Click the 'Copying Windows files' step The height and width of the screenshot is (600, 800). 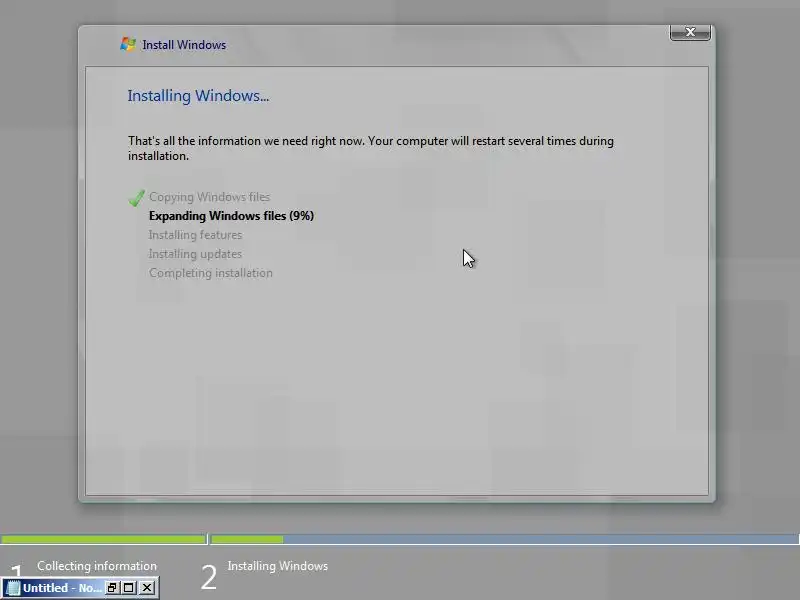(209, 197)
